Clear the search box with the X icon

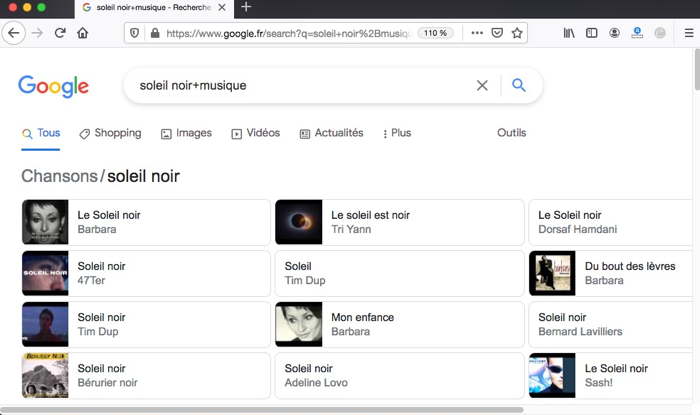[482, 85]
